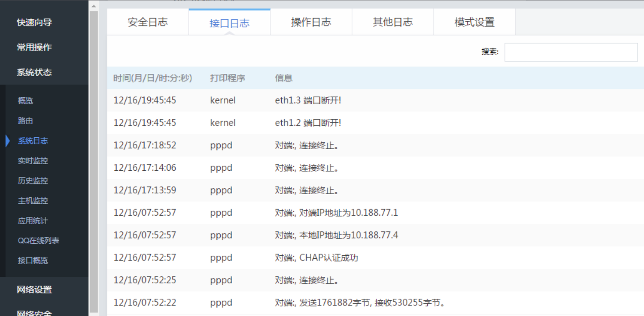Switch to the 操作日志 tab
The height and width of the screenshot is (316, 644).
tap(311, 22)
